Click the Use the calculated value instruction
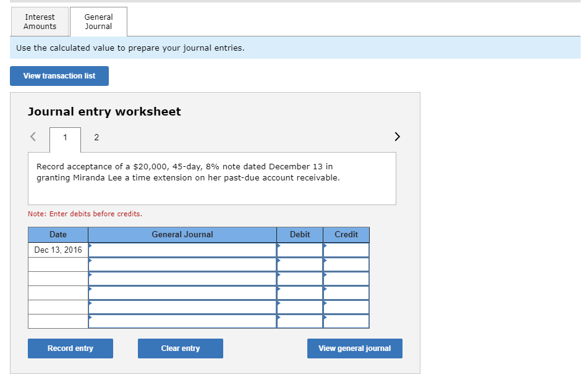This screenshot has height=380, width=588. pos(130,48)
